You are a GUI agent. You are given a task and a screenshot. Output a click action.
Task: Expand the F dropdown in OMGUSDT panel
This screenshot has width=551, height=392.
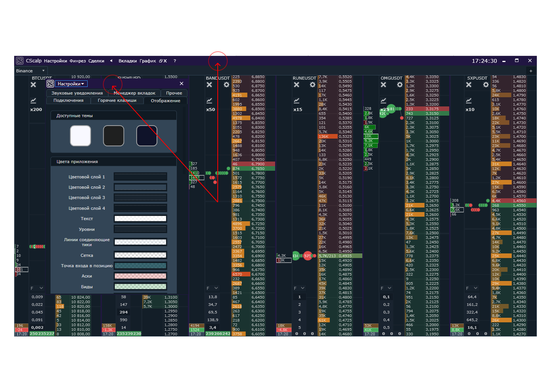tap(386, 288)
